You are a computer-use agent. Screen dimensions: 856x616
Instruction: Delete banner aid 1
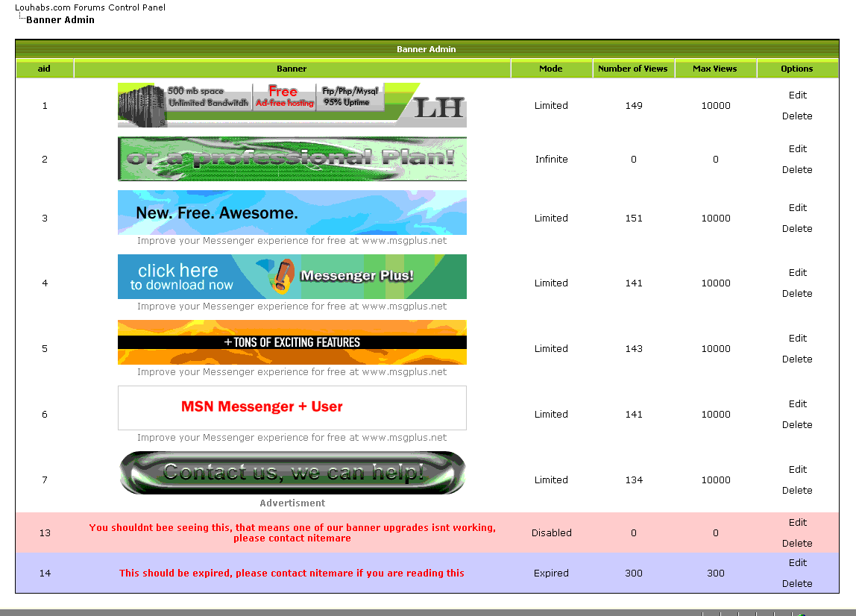[x=797, y=116]
